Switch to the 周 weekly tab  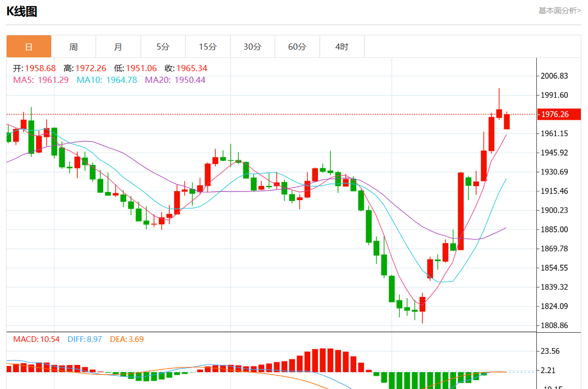point(74,47)
